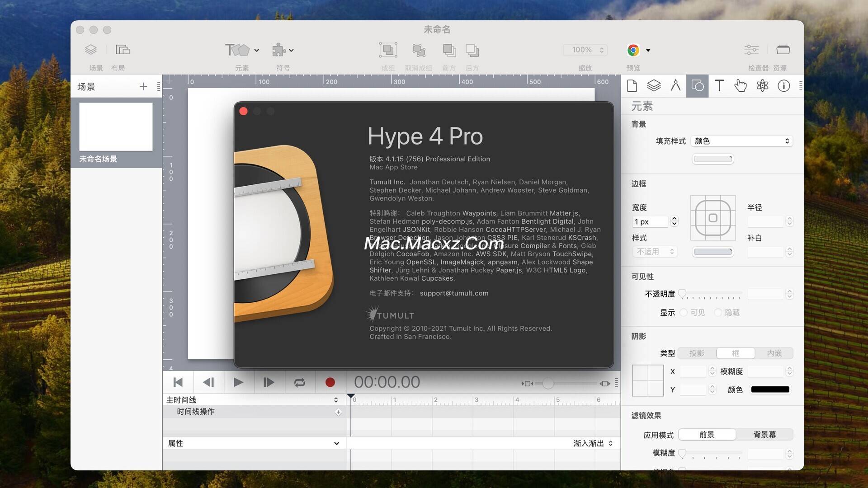Click the Ungroup (取消成组) toolbar icon
The image size is (868, 488).
click(x=419, y=50)
